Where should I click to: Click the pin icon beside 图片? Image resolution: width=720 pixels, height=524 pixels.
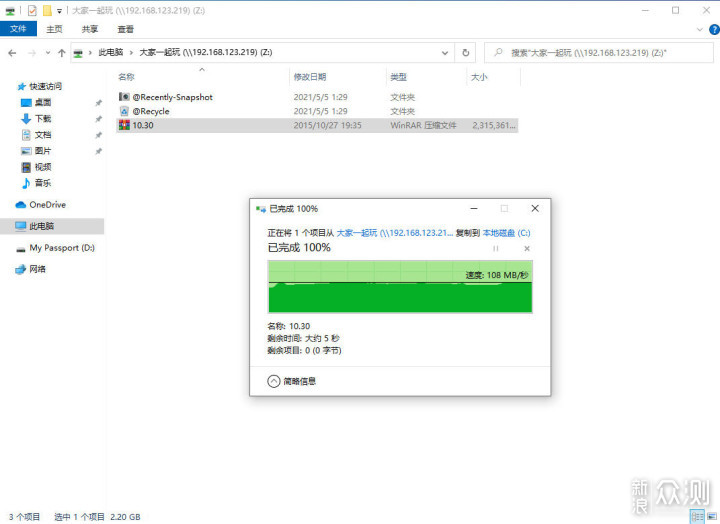[98, 151]
